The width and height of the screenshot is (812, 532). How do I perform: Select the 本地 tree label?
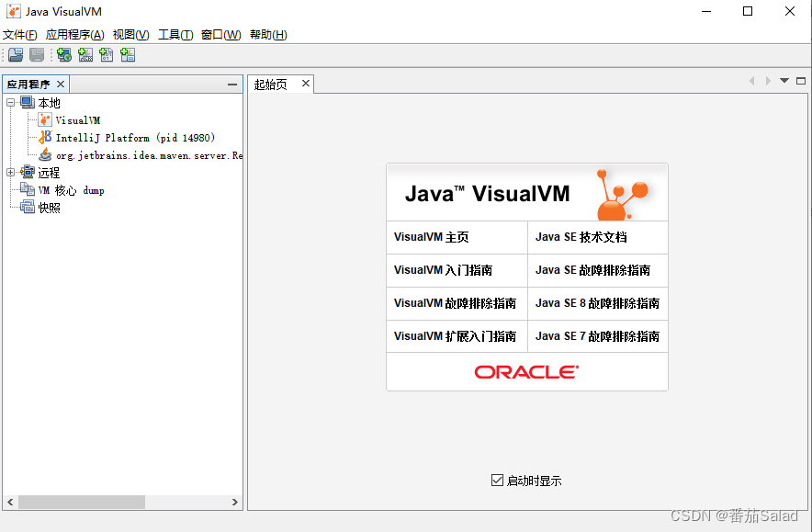[50, 103]
